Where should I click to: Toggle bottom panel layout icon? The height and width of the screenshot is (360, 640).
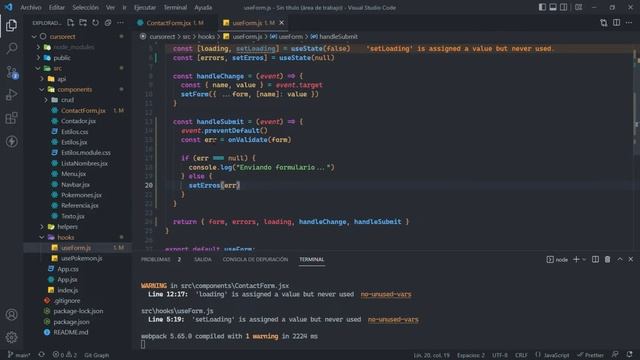[553, 7]
